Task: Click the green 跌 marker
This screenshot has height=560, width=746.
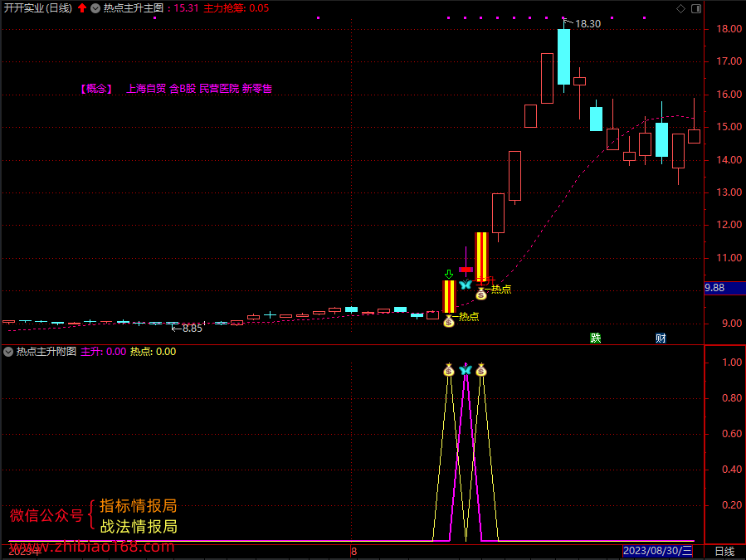Action: click(595, 338)
